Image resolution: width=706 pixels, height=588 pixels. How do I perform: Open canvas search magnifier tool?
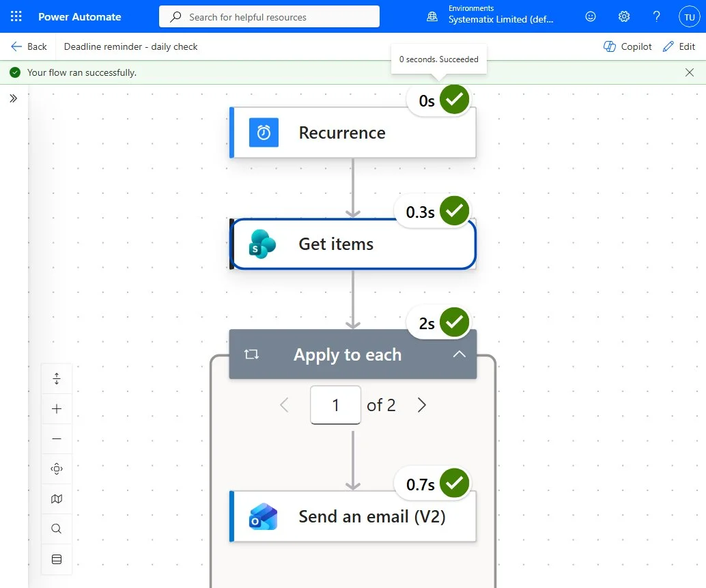tap(57, 529)
